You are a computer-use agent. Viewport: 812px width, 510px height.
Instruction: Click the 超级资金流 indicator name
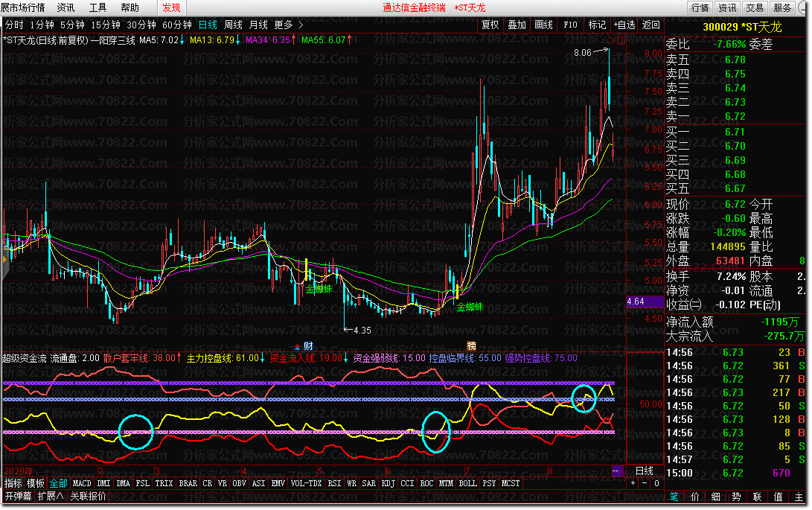[25, 358]
